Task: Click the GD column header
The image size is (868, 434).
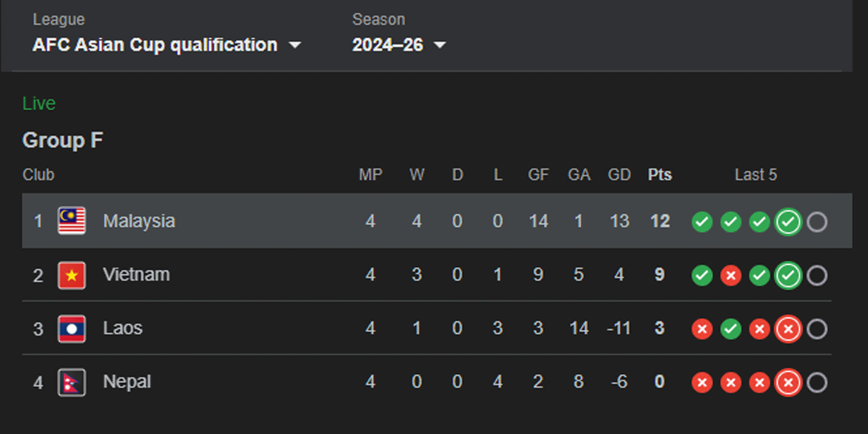Action: (619, 175)
